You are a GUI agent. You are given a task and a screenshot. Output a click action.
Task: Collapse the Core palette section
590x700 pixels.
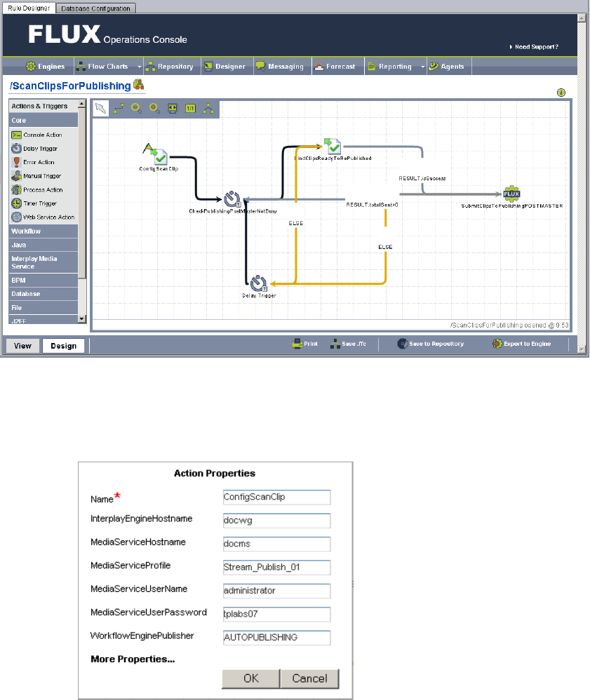click(43, 120)
